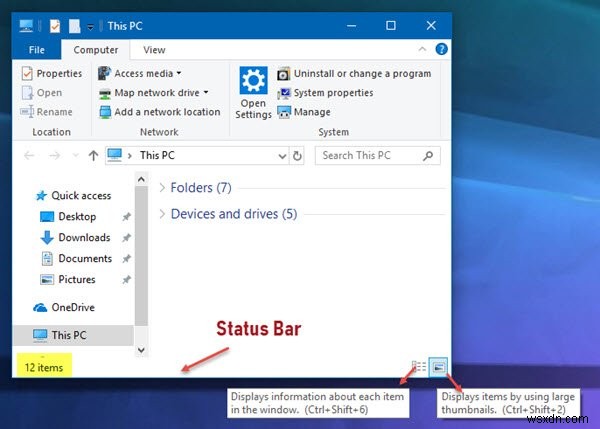Click the Properties ribbon button
The height and width of the screenshot is (429, 600).
click(52, 73)
